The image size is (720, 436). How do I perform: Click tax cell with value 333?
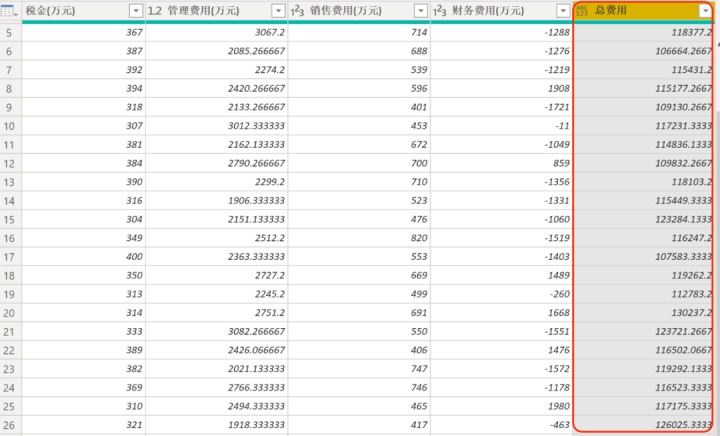pos(84,332)
